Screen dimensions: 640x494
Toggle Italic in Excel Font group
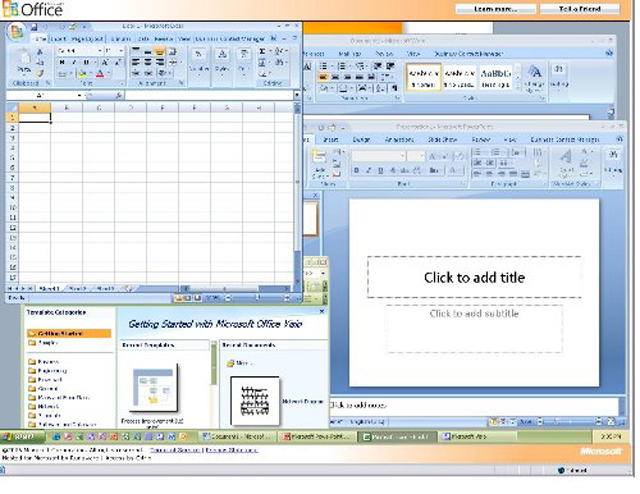[x=74, y=62]
